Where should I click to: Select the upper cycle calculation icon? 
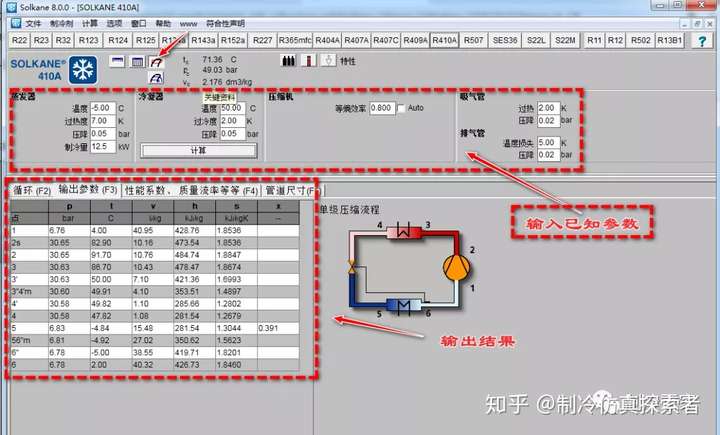click(x=156, y=61)
